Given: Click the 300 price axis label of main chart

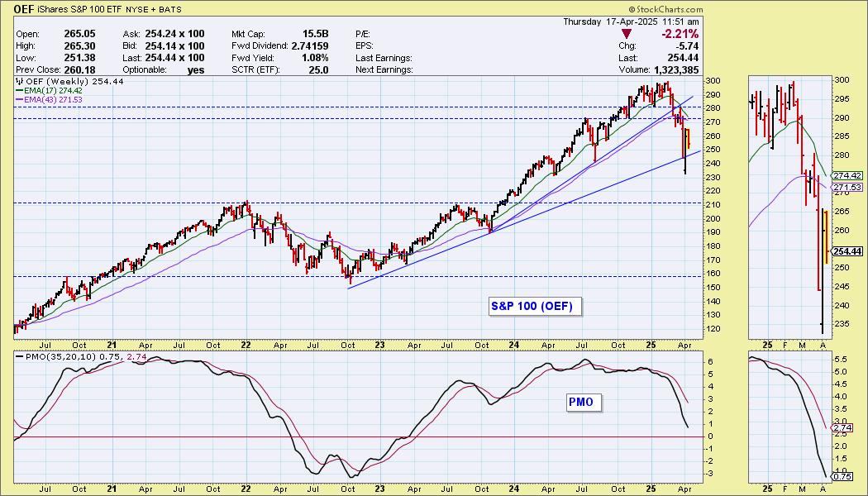Looking at the screenshot, I should tap(711, 81).
